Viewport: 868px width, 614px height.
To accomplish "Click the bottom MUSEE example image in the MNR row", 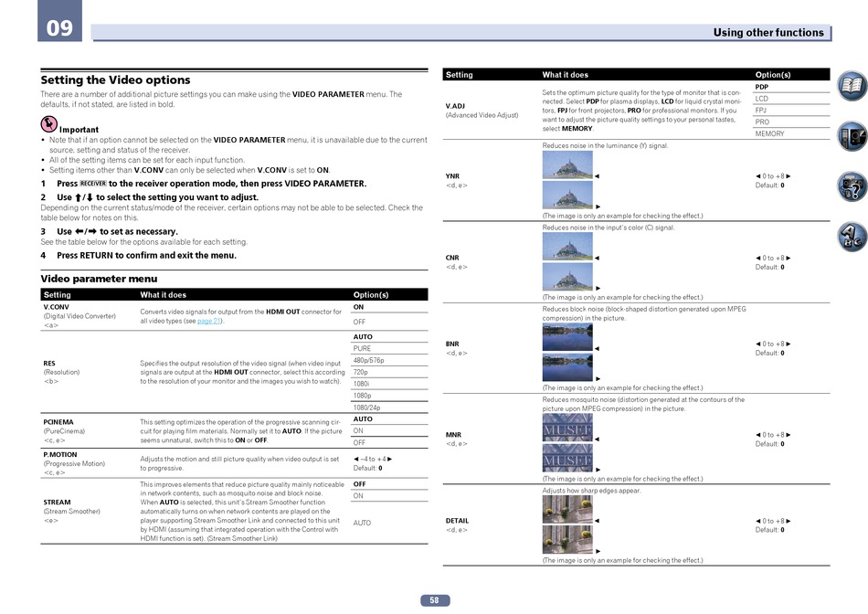I will click(567, 458).
